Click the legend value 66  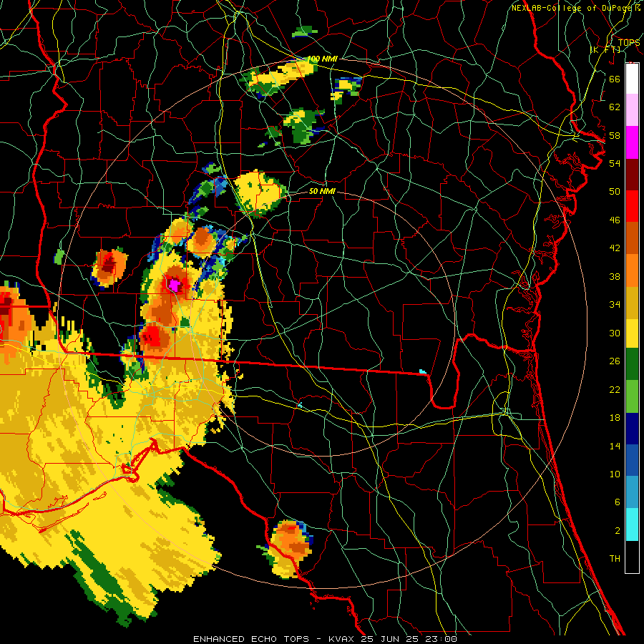click(615, 79)
